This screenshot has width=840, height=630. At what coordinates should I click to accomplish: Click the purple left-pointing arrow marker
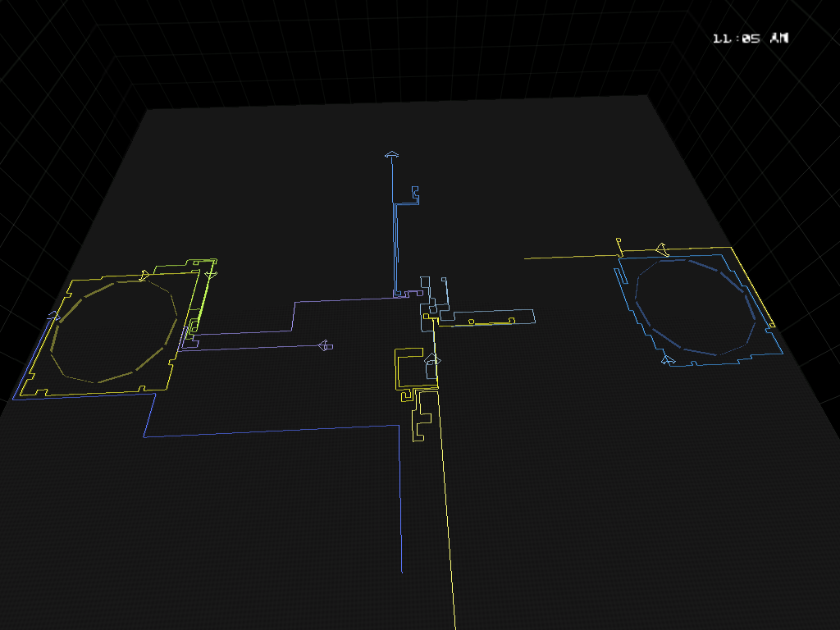(325, 345)
